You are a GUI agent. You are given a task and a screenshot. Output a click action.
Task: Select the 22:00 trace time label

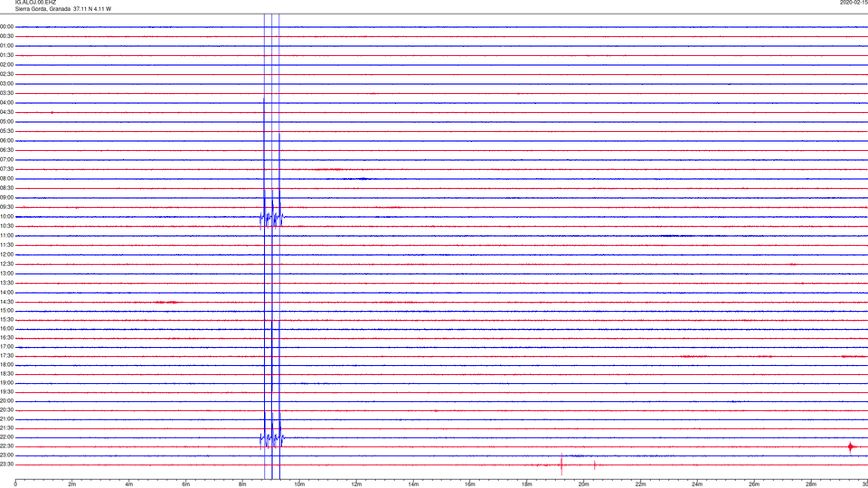[x=6, y=437]
